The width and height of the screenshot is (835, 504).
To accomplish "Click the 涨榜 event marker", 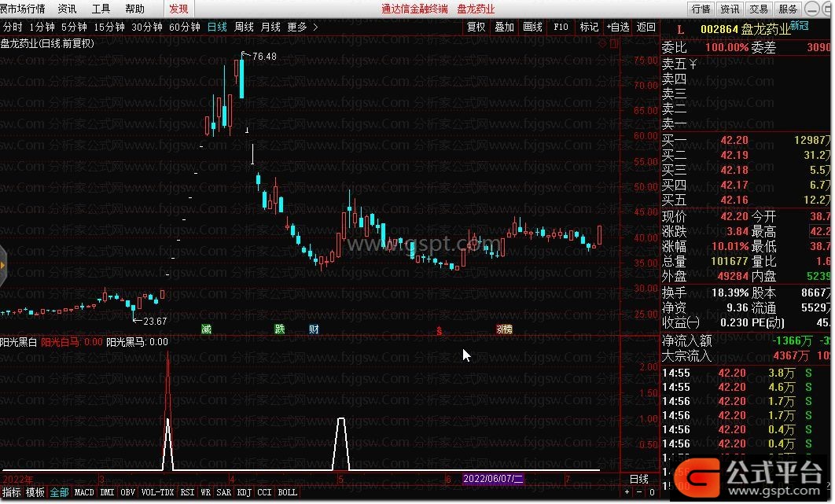I will [x=504, y=329].
